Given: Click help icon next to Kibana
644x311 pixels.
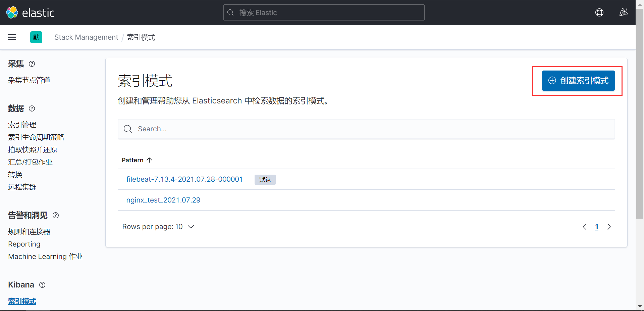Looking at the screenshot, I should (42, 285).
